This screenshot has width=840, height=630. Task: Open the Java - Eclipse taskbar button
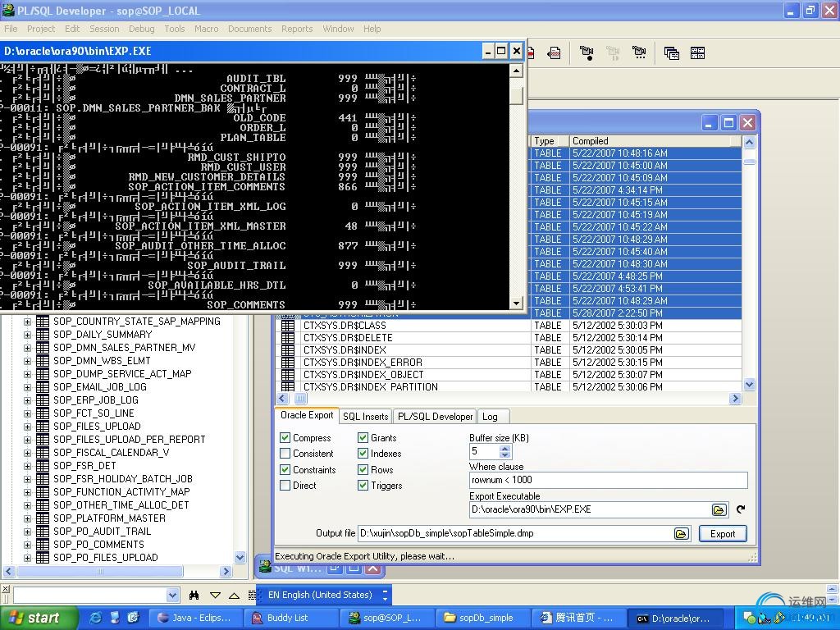(195, 618)
